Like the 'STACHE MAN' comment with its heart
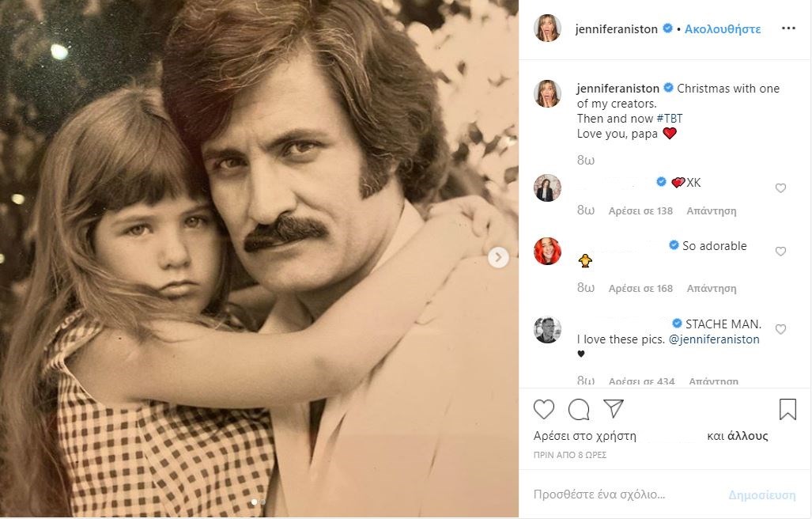 [780, 329]
